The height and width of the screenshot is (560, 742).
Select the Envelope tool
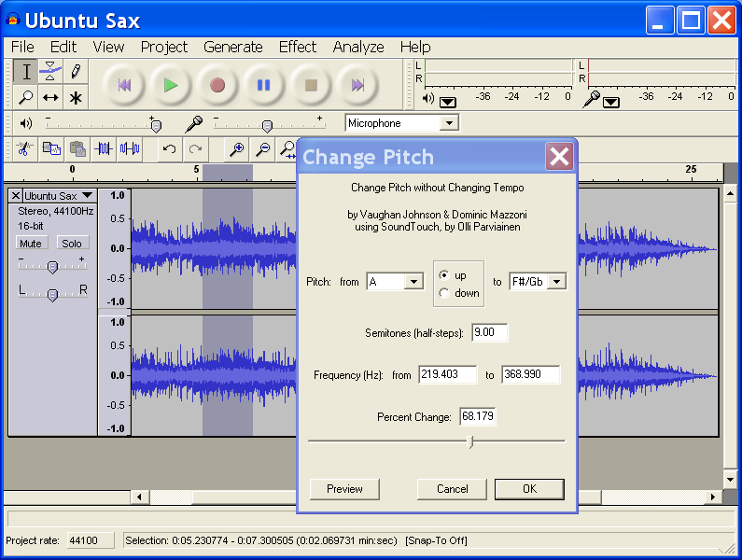click(x=50, y=72)
